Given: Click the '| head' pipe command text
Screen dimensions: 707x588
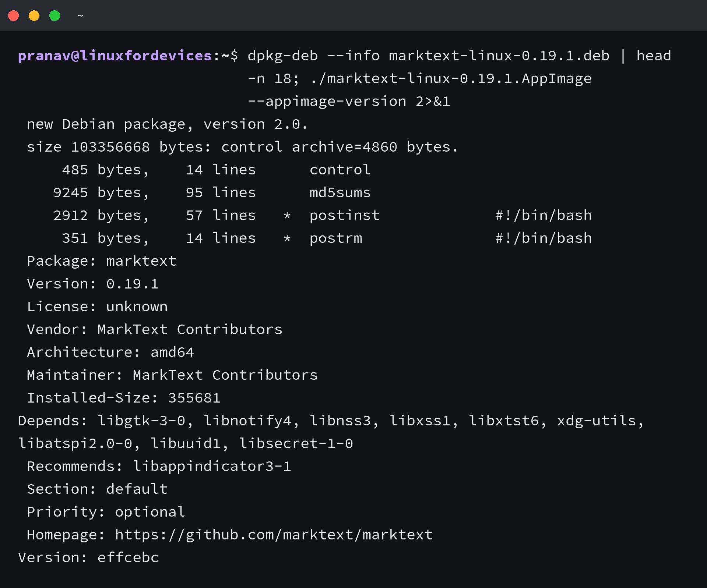Looking at the screenshot, I should click(x=646, y=56).
